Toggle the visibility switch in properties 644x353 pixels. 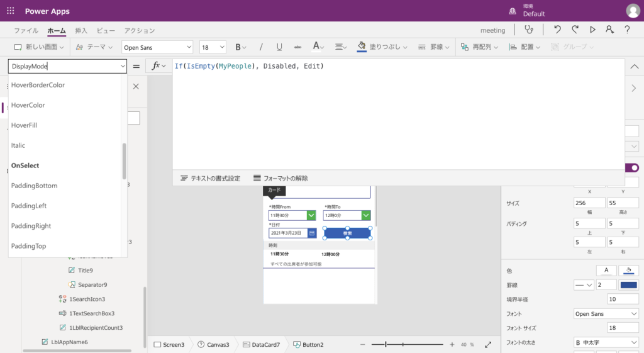click(632, 167)
